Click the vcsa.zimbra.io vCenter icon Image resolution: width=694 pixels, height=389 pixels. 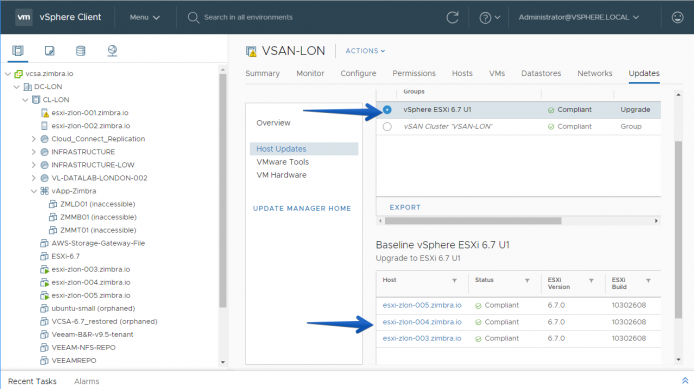pos(19,74)
